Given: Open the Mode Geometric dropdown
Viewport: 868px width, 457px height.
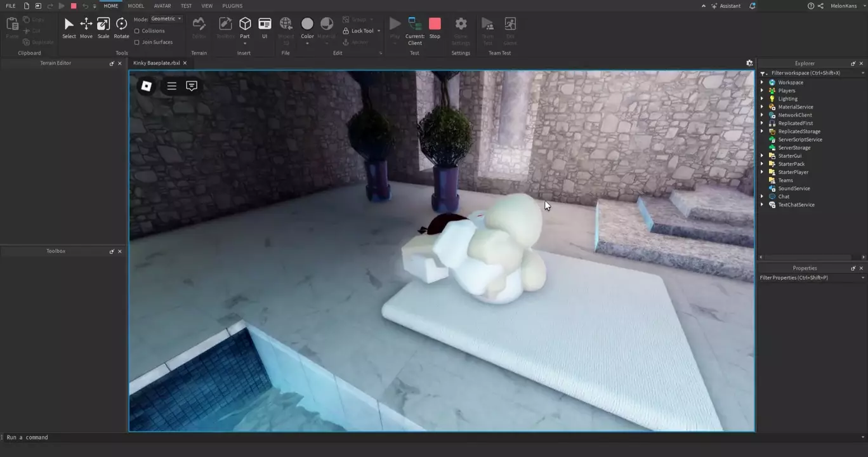Looking at the screenshot, I should click(x=166, y=19).
